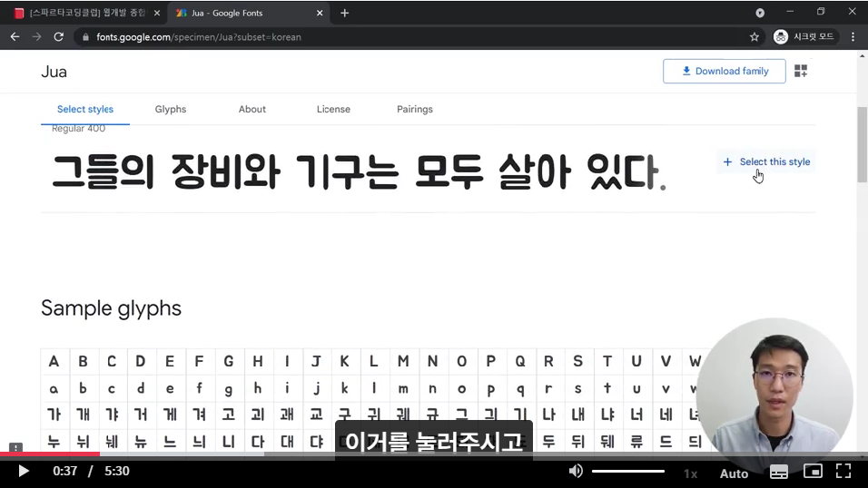Click the glyph cell A

(x=54, y=361)
